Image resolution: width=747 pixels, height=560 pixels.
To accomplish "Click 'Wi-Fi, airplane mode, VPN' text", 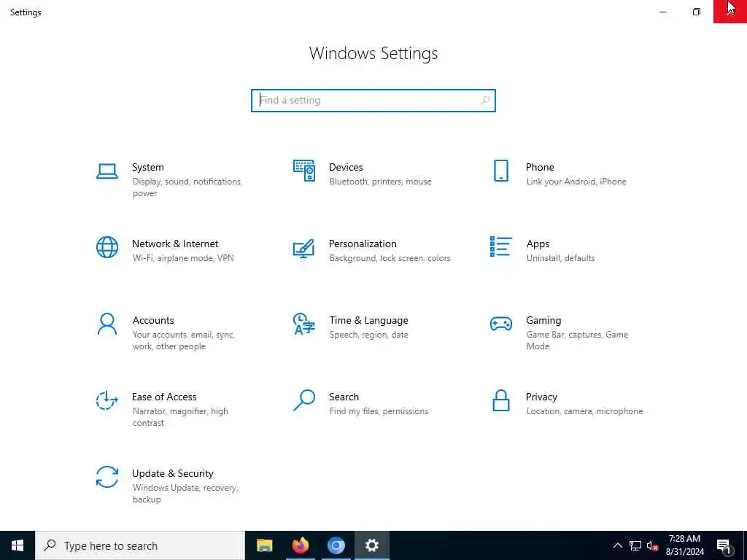I will (x=183, y=258).
